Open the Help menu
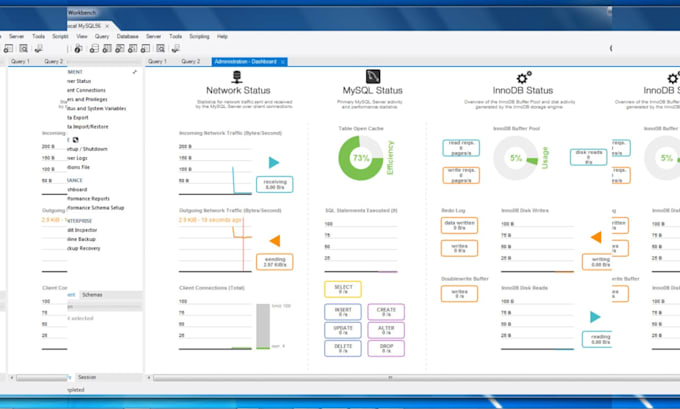Screen dimensions: 680x409 222,36
